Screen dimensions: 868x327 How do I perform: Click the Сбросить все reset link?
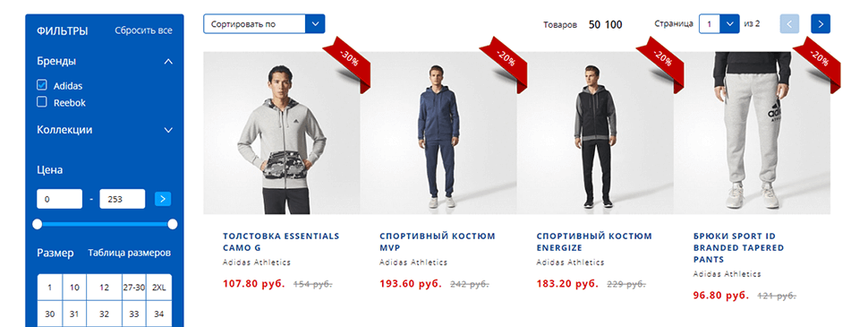143,30
